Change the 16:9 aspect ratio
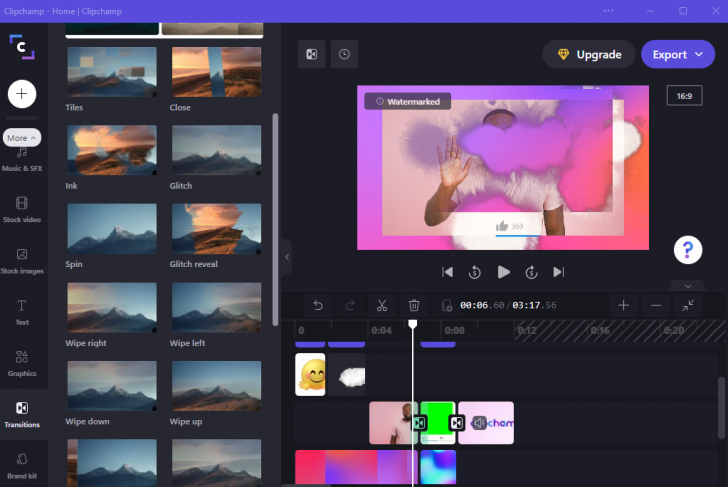The width and height of the screenshot is (728, 487). point(684,96)
